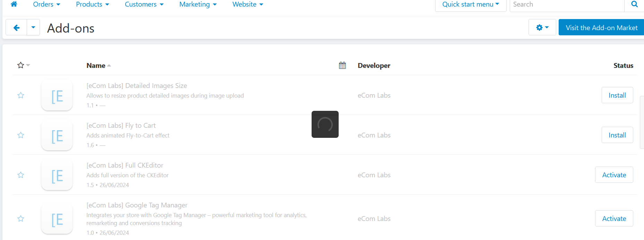Click Visit the Add-on Market button
Screen dimensions: 644x240
[601, 28]
